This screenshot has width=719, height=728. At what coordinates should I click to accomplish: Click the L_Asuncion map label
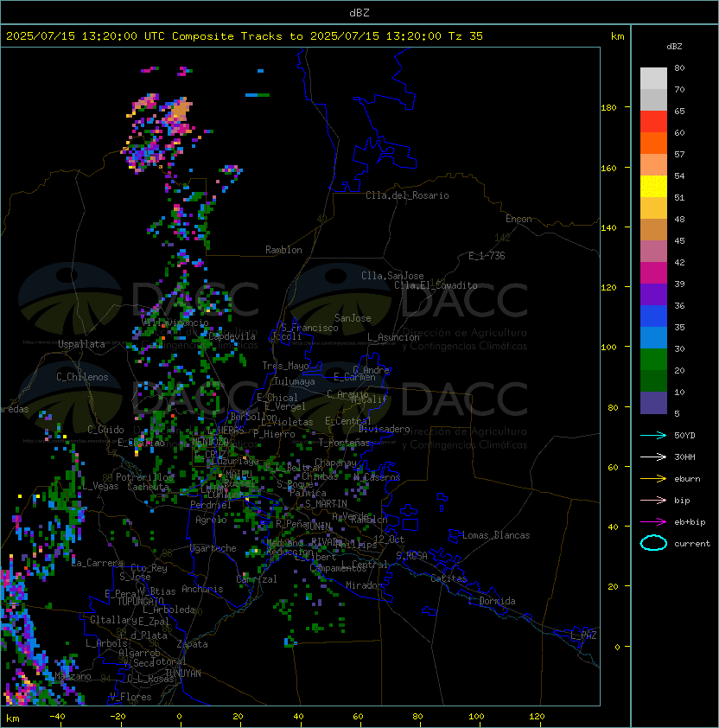pyautogui.click(x=393, y=337)
